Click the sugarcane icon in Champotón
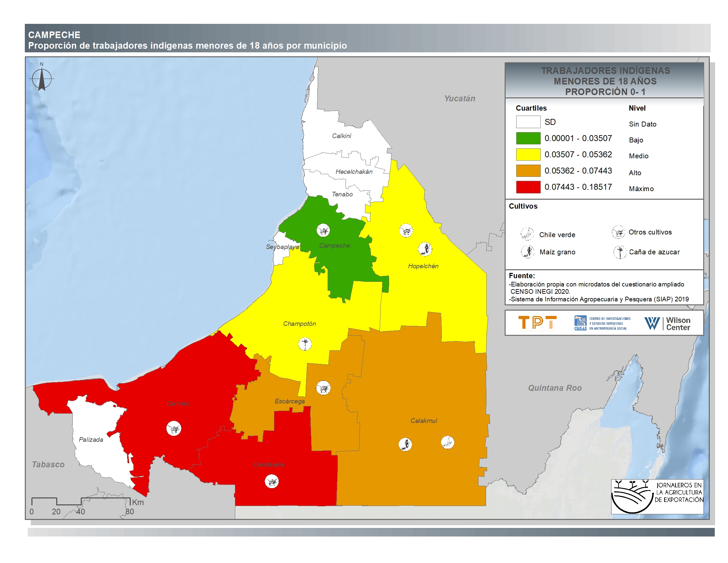This screenshot has height=563, width=728. click(305, 344)
